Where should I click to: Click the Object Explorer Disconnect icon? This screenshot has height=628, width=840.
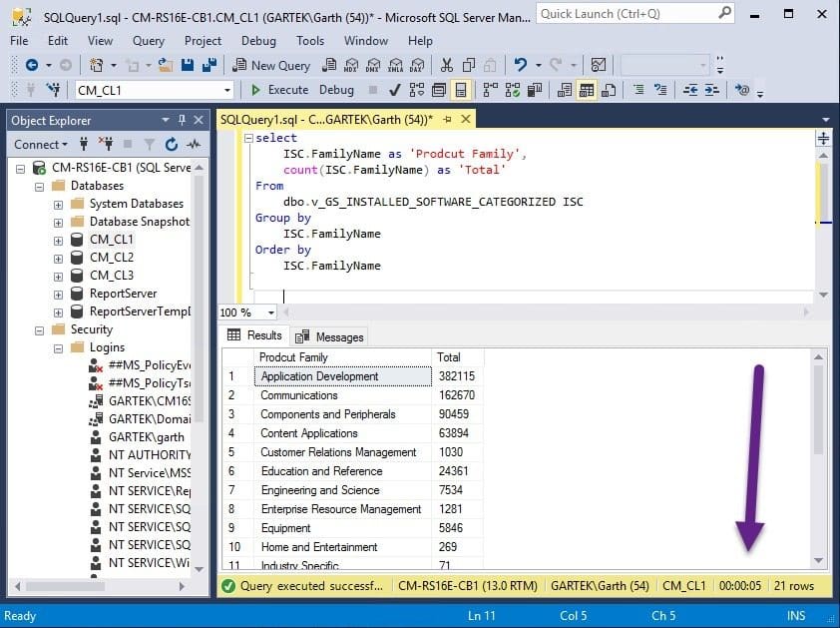coord(106,144)
